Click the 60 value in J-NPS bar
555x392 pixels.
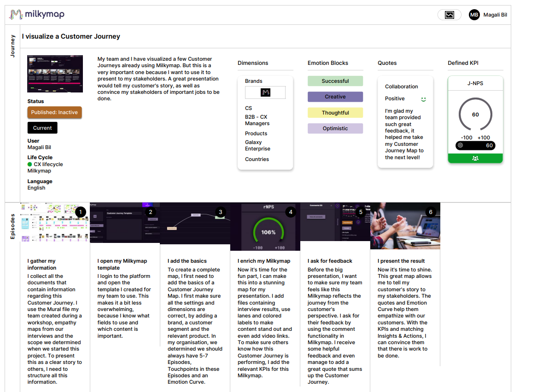coord(489,145)
